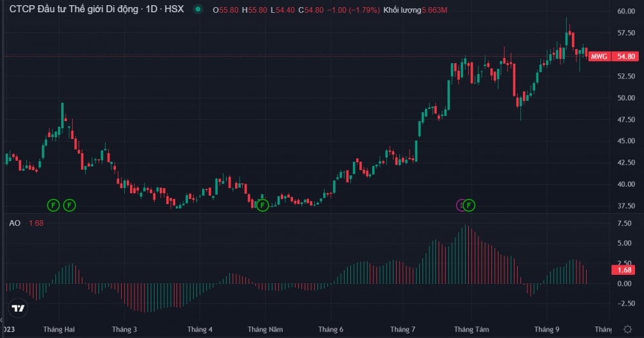Click the 57.50 price axis label
644x338 pixels.
(x=626, y=33)
